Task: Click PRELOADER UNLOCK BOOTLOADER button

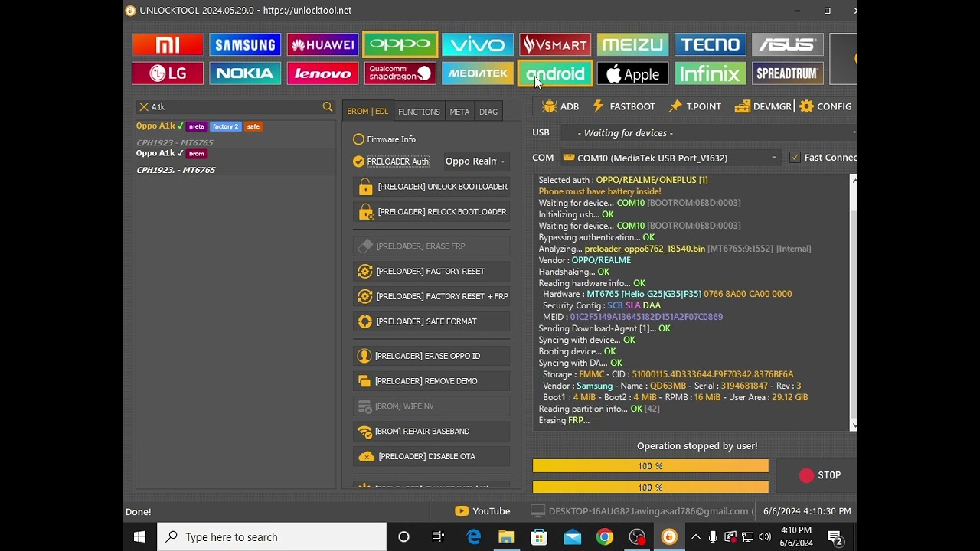Action: 431,187
